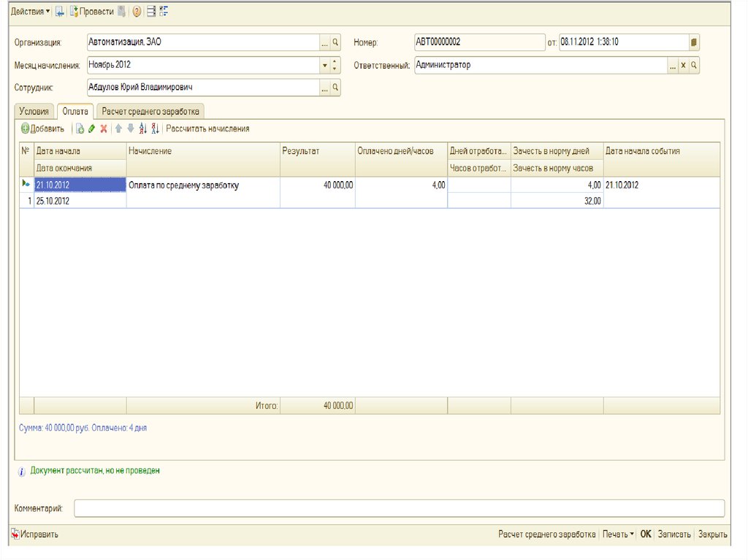Click magnifier next to Сотрудник field
This screenshot has width=748, height=560.
pyautogui.click(x=335, y=88)
